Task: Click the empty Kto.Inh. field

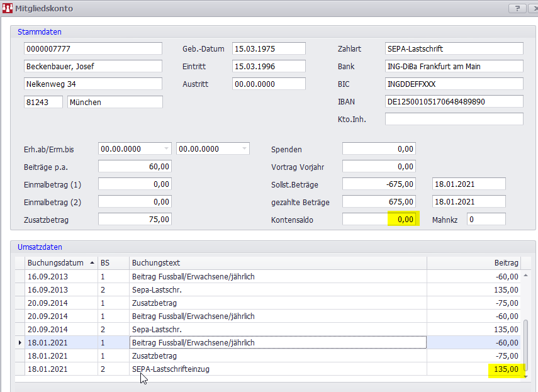Action: (454, 119)
